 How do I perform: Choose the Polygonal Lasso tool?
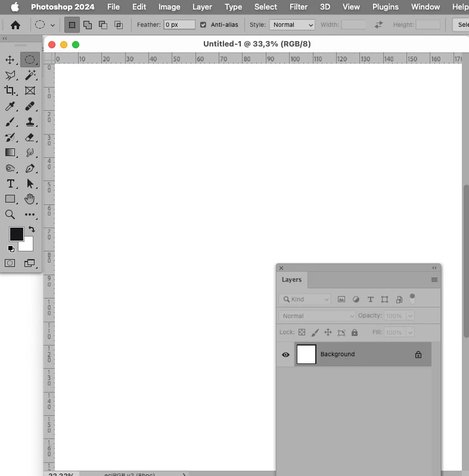10,75
